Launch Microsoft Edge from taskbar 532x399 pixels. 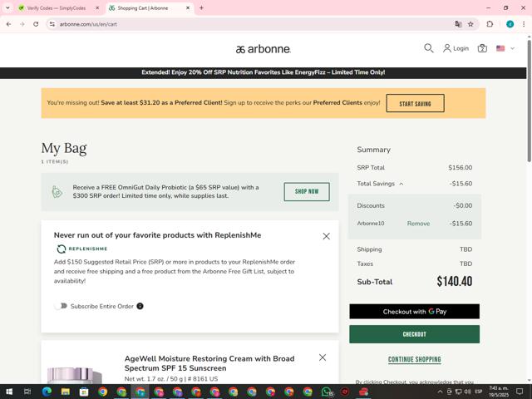[x=47, y=392]
